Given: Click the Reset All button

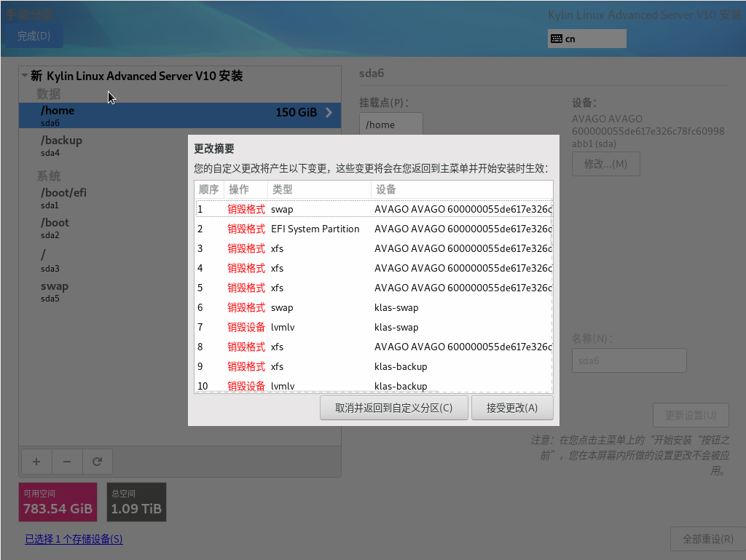Looking at the screenshot, I should click(707, 539).
